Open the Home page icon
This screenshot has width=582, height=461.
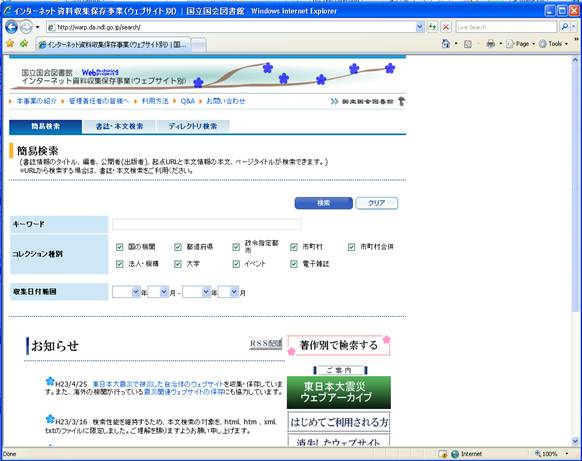point(446,44)
